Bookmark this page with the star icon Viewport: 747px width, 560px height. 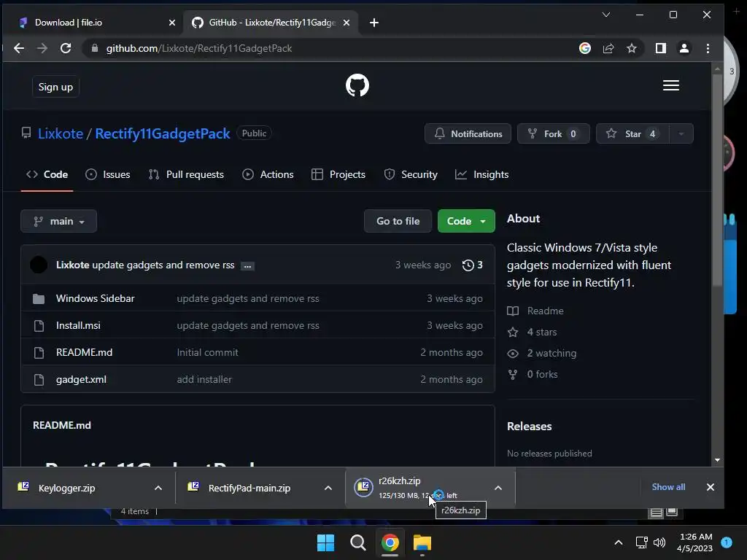click(x=632, y=48)
